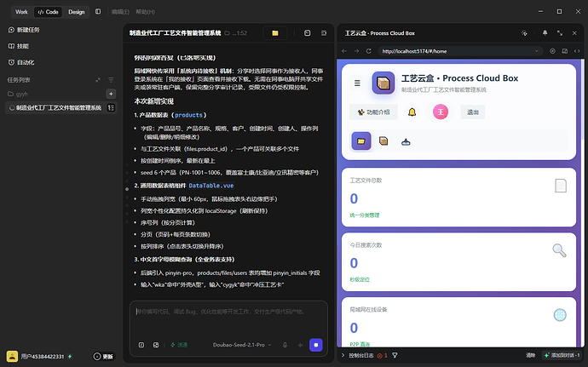Click the red error count indicator
The height and width of the screenshot is (367, 588).
point(382,355)
